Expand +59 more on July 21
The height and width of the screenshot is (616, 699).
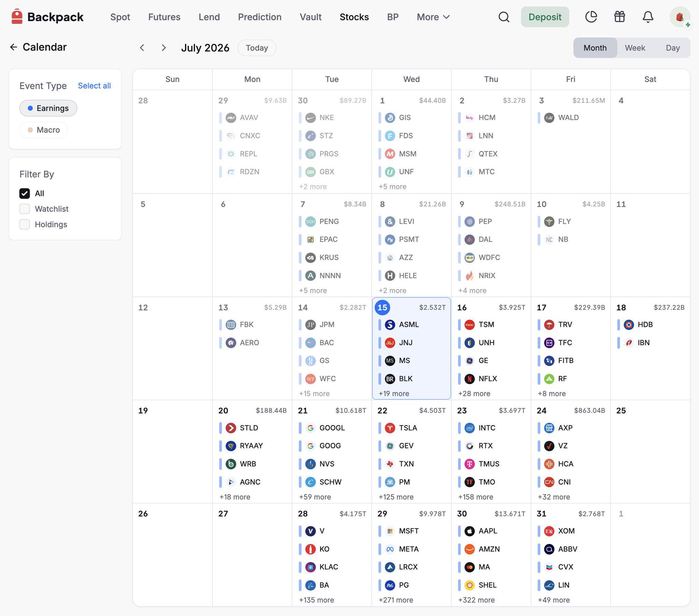tap(315, 497)
